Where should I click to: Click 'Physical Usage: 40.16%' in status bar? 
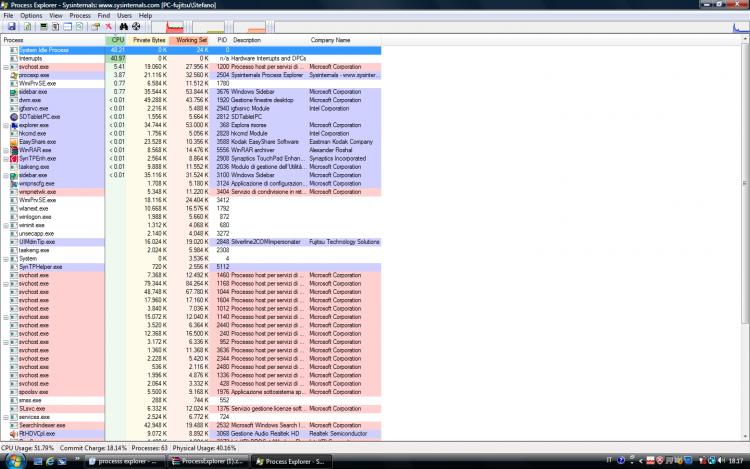pos(204,448)
